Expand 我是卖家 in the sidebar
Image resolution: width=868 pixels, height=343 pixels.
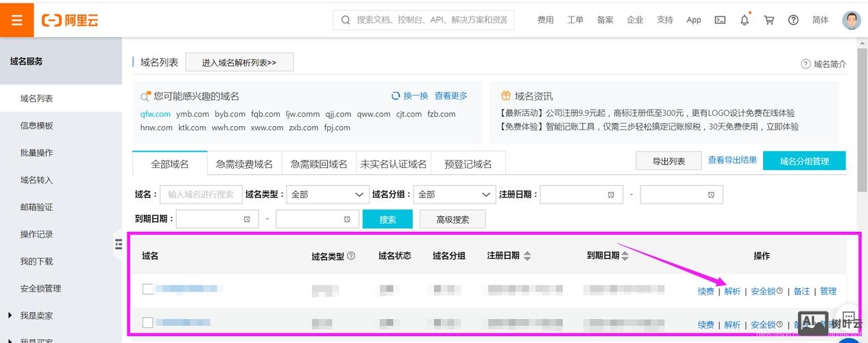(x=36, y=316)
